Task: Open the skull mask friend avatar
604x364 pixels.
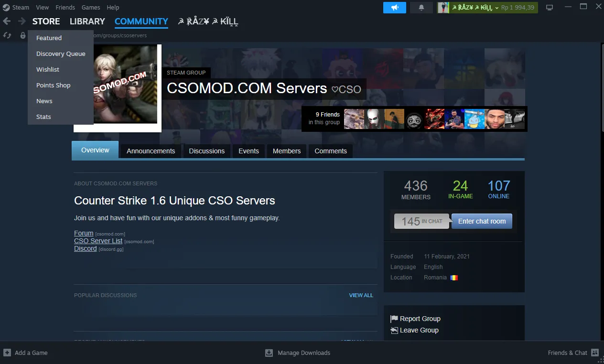Action: [374, 119]
